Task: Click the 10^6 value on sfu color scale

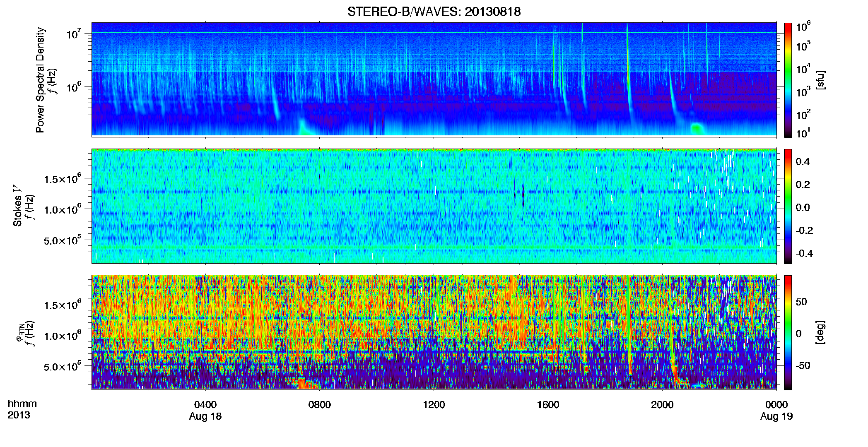Action: click(803, 27)
